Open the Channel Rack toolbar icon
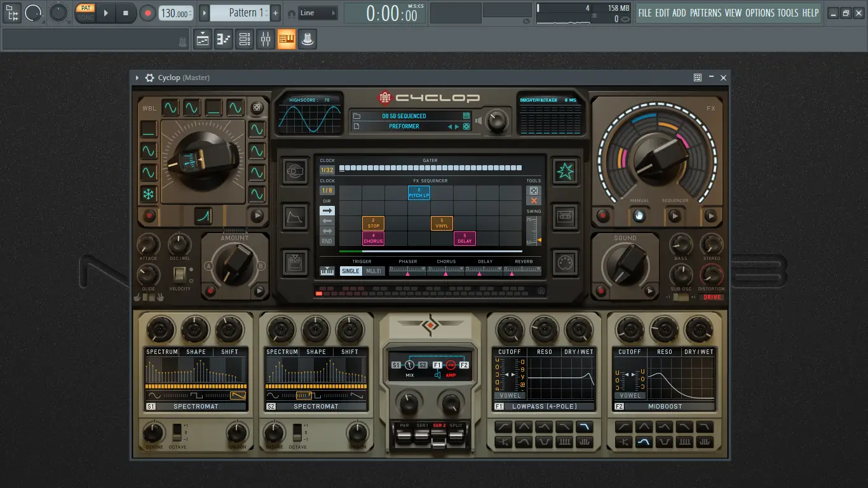Viewport: 868px width, 488px height. [x=245, y=39]
